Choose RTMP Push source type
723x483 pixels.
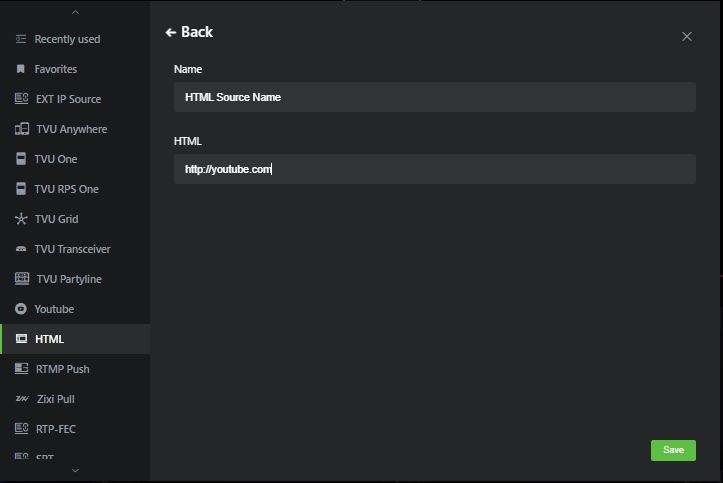click(75, 369)
